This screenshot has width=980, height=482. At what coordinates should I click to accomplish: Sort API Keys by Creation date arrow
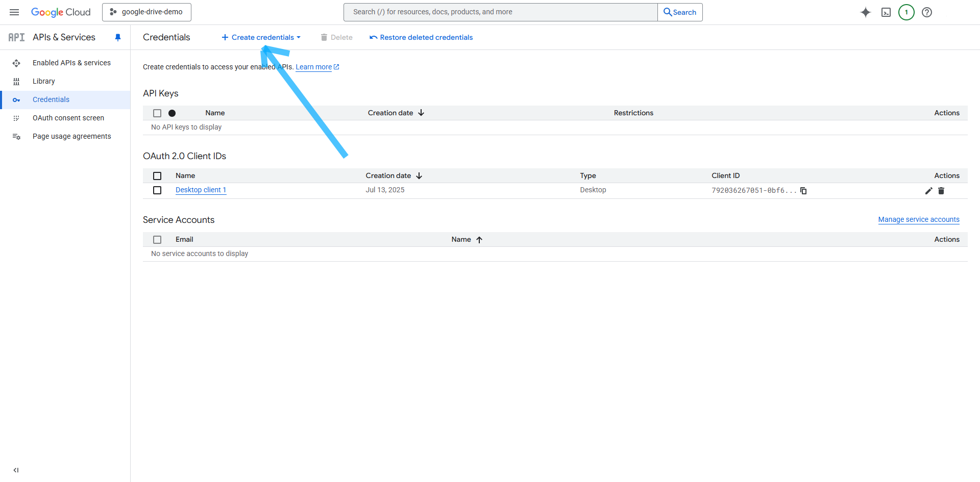pyautogui.click(x=421, y=113)
